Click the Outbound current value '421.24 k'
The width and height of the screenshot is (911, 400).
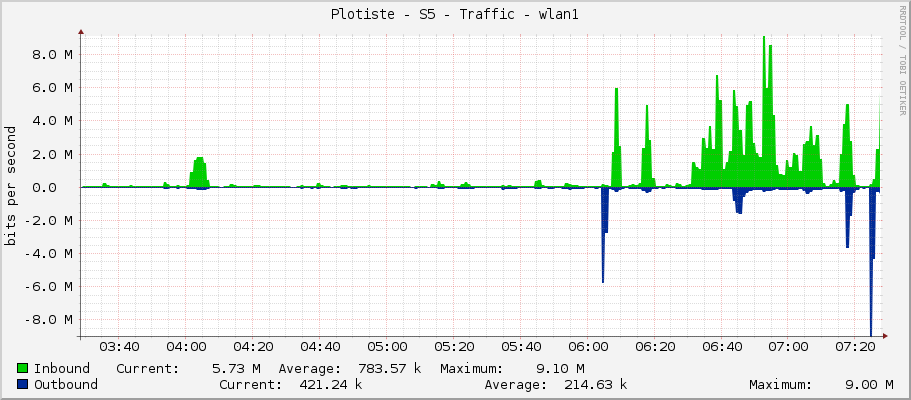point(331,385)
